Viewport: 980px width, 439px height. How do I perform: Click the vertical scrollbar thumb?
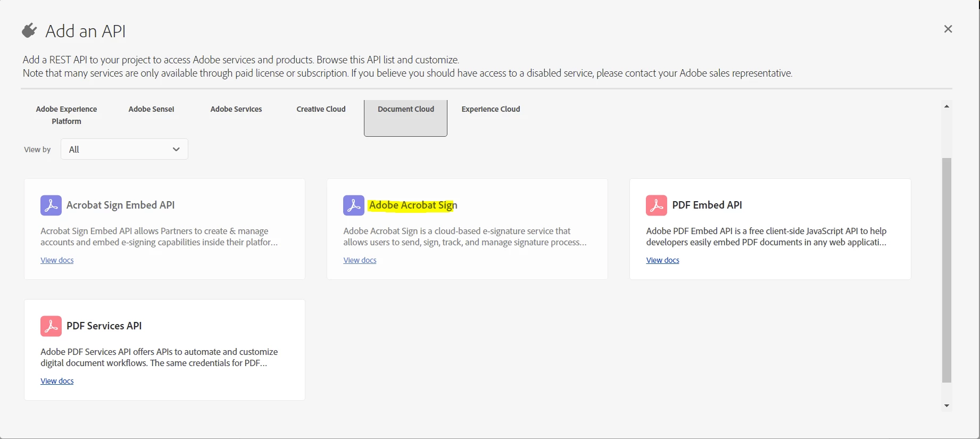click(946, 270)
